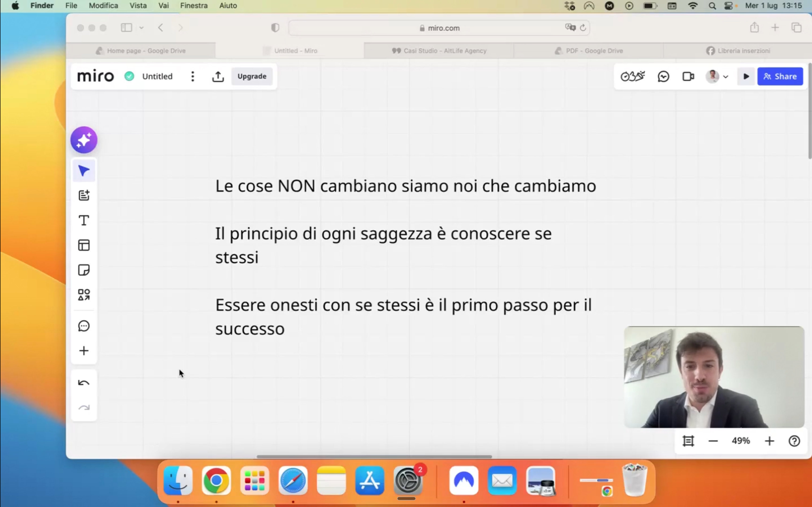
Task: Switch to Untitled - Miro tab
Action: 289,51
